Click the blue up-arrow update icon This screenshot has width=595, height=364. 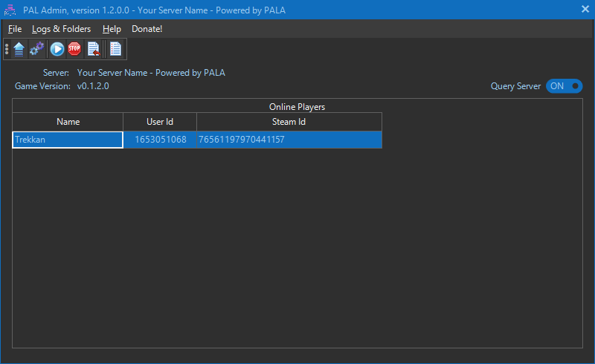point(19,50)
